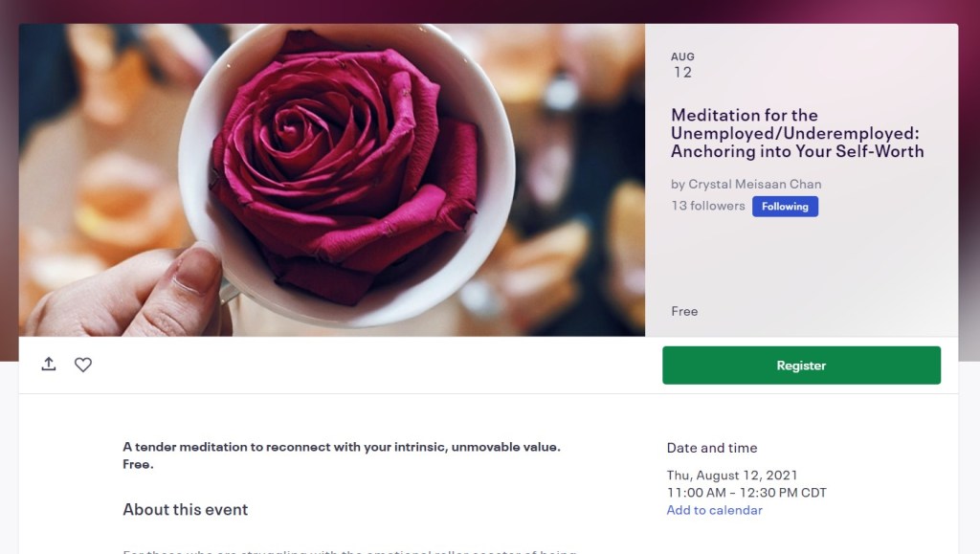Like the event with the heart icon
The image size is (980, 554).
(83, 365)
